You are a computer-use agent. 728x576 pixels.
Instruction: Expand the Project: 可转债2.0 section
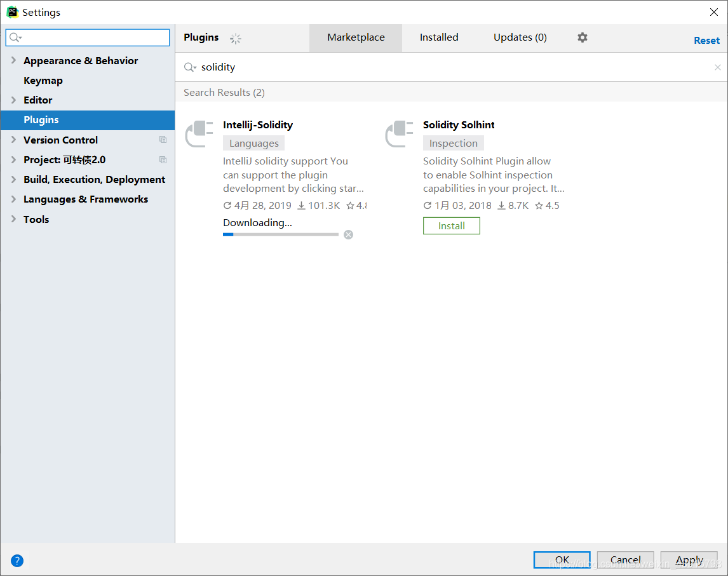click(x=13, y=159)
